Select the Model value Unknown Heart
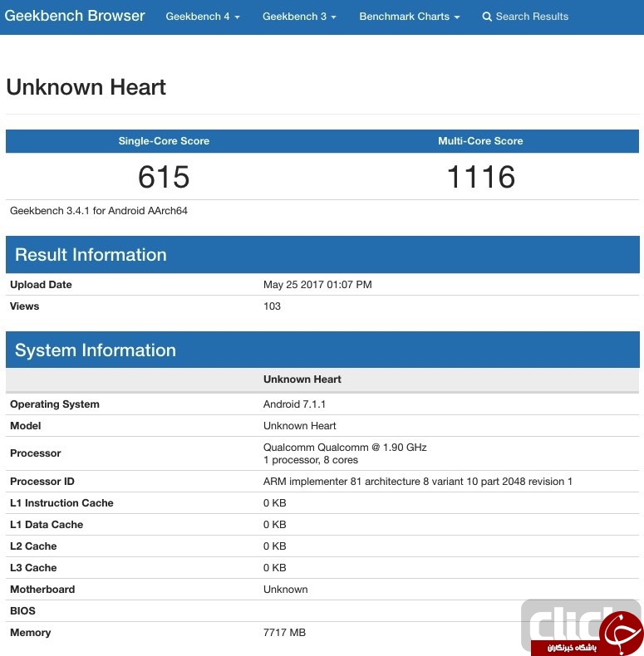The height and width of the screenshot is (656, 644). click(299, 426)
